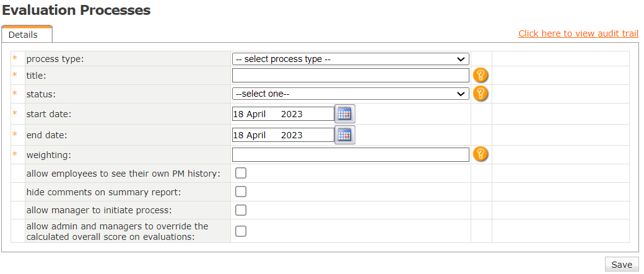644x274 pixels.
Task: Click the end date text field
Action: [283, 135]
